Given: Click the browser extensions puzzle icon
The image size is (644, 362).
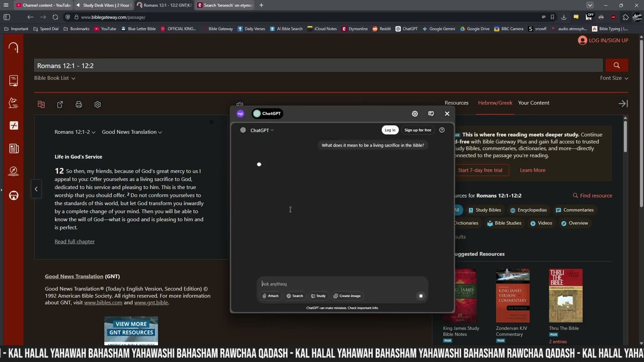Looking at the screenshot, I should [x=625, y=17].
